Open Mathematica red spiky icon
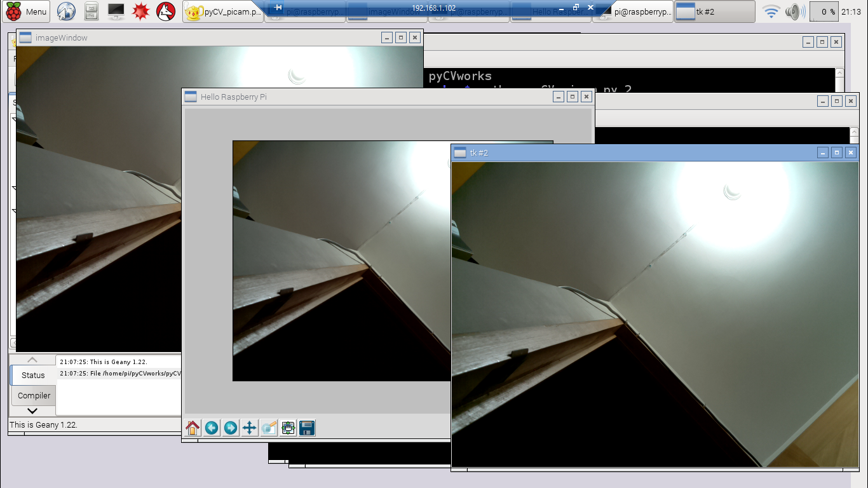This screenshot has width=868, height=488. pos(140,11)
